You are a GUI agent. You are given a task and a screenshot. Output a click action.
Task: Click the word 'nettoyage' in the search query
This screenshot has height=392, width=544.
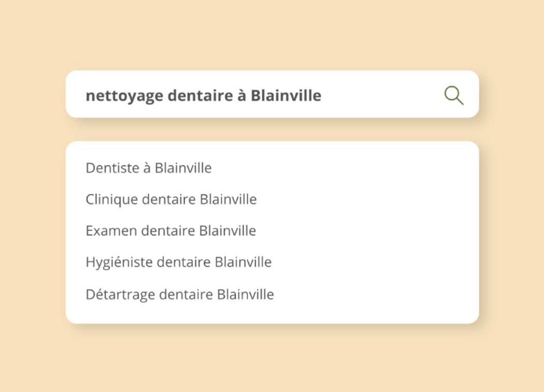(x=124, y=96)
